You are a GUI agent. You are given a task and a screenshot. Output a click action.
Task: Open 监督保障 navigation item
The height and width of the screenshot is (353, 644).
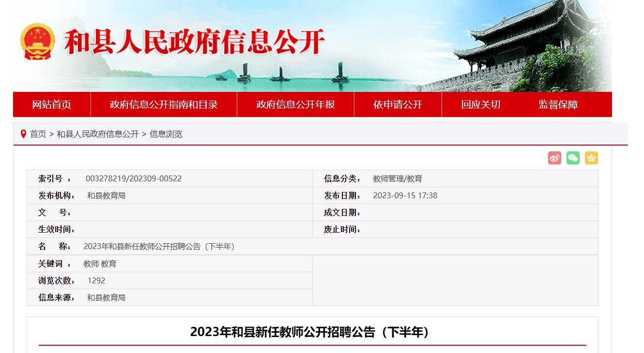[x=558, y=104]
